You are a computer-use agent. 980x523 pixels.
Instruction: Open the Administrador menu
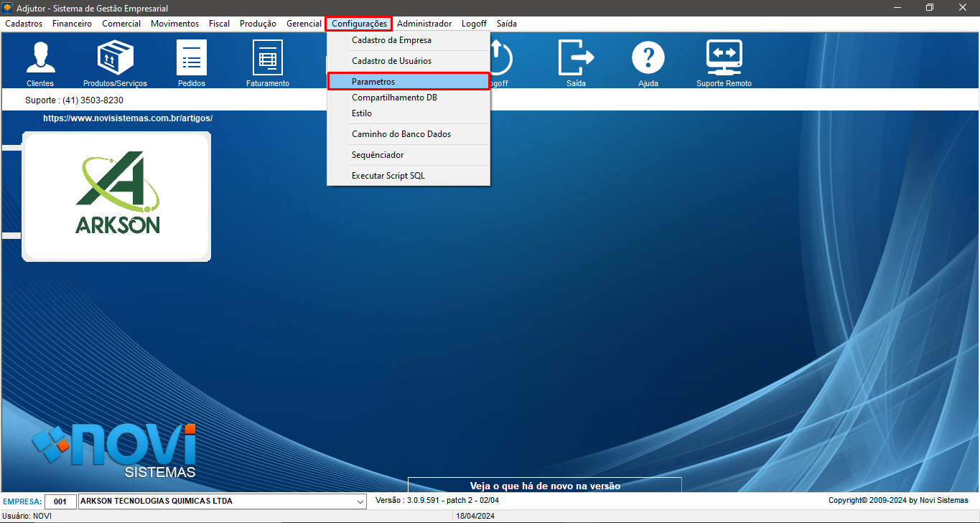[424, 24]
